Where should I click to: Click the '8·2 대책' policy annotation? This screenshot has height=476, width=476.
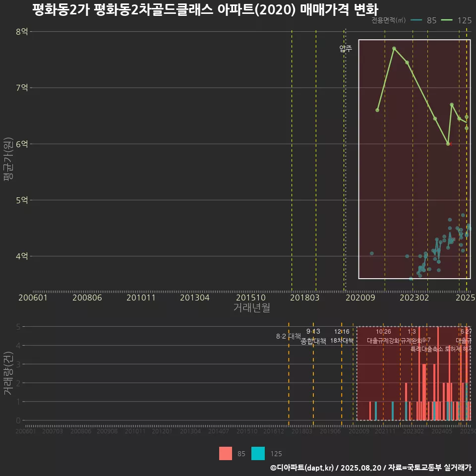pos(289,336)
